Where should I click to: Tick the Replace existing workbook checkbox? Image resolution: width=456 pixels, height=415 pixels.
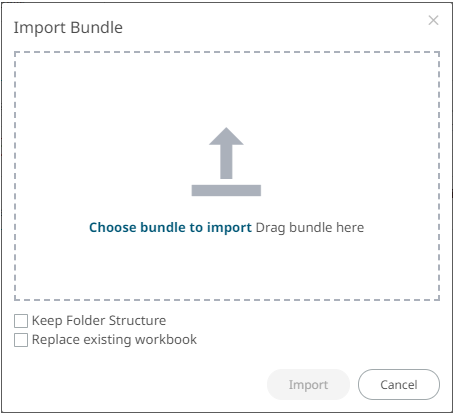pyautogui.click(x=21, y=340)
